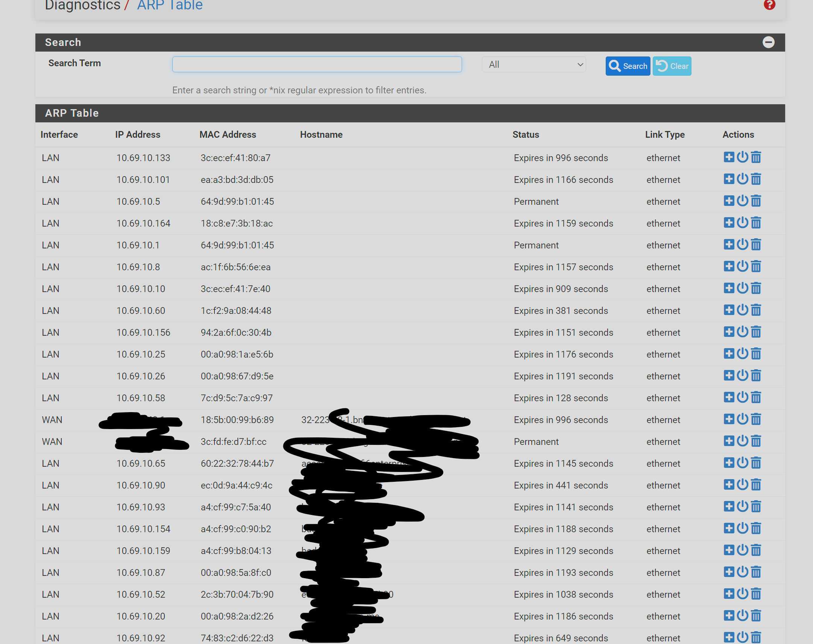The height and width of the screenshot is (644, 813).
Task: Focus the Search Term input field
Action: coord(317,64)
